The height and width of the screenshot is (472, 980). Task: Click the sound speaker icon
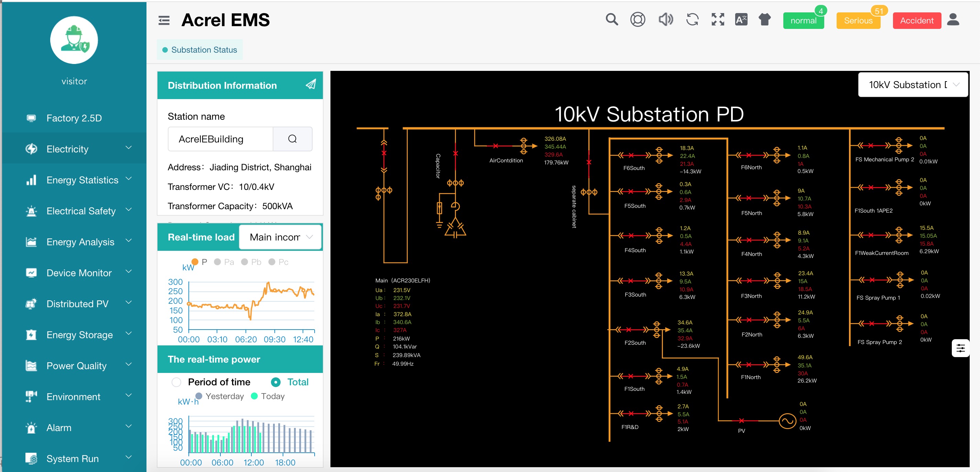click(x=665, y=20)
